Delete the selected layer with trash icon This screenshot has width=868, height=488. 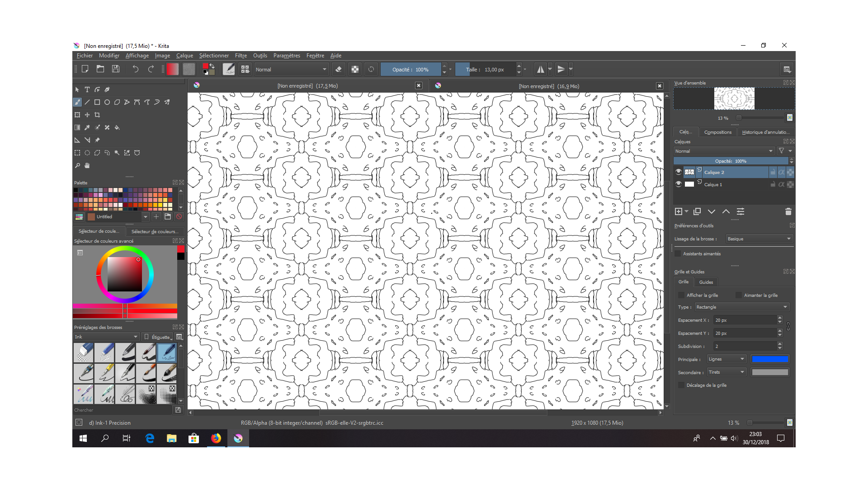click(x=788, y=211)
